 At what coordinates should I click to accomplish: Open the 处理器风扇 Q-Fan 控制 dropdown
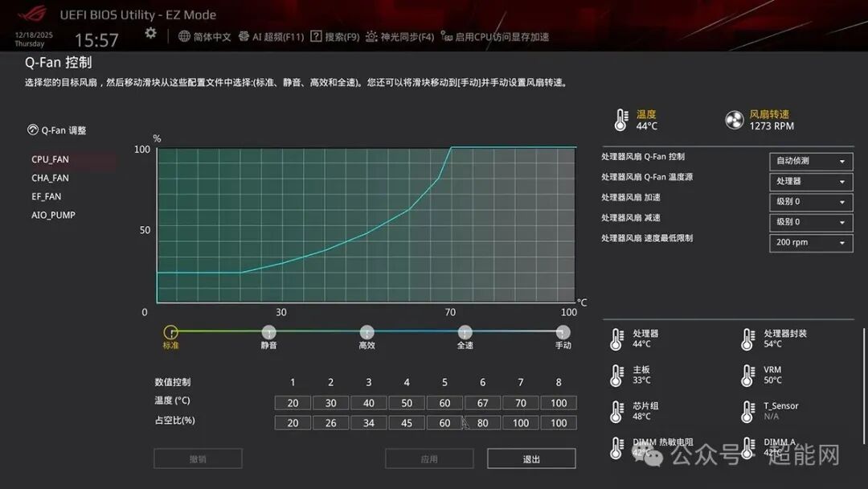pos(809,161)
